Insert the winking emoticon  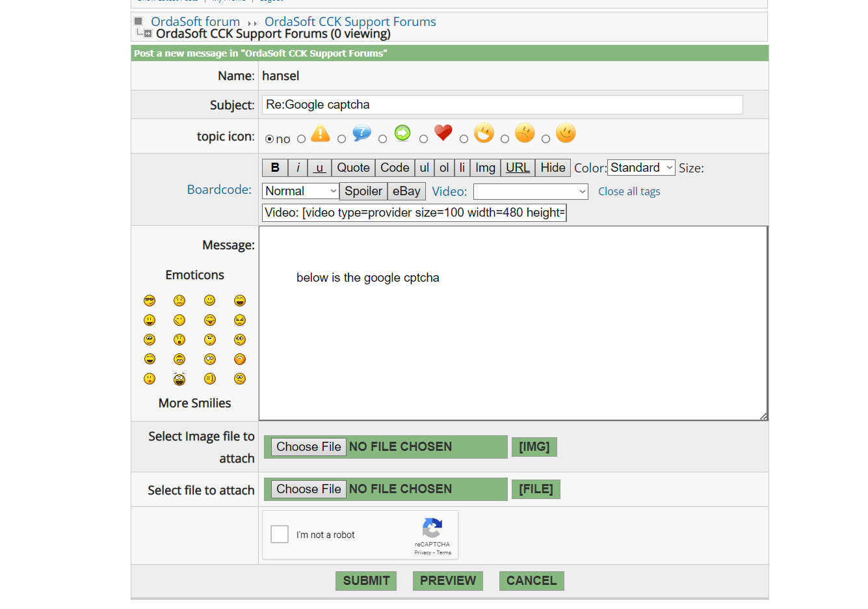click(x=179, y=320)
